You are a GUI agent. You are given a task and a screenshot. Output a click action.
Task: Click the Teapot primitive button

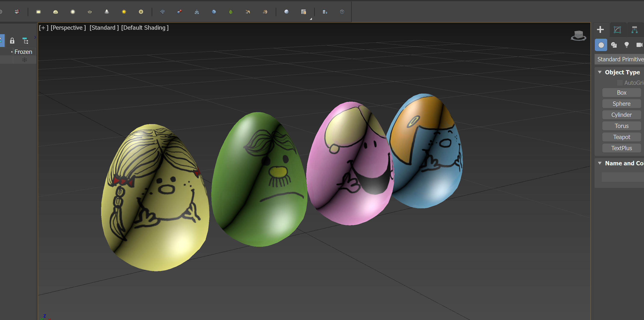pyautogui.click(x=622, y=137)
